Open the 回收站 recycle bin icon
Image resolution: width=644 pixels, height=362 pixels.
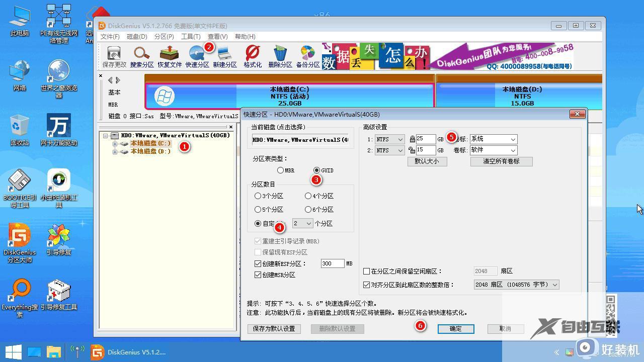tap(20, 130)
